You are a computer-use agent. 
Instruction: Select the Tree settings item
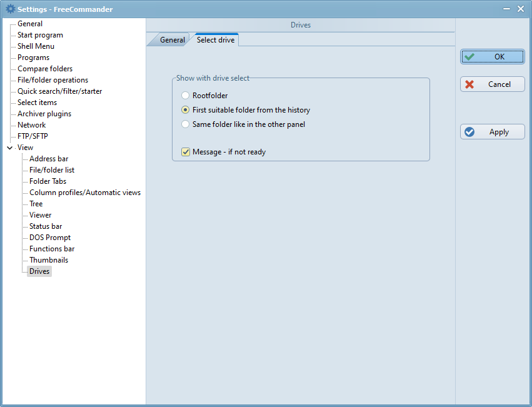click(x=36, y=204)
